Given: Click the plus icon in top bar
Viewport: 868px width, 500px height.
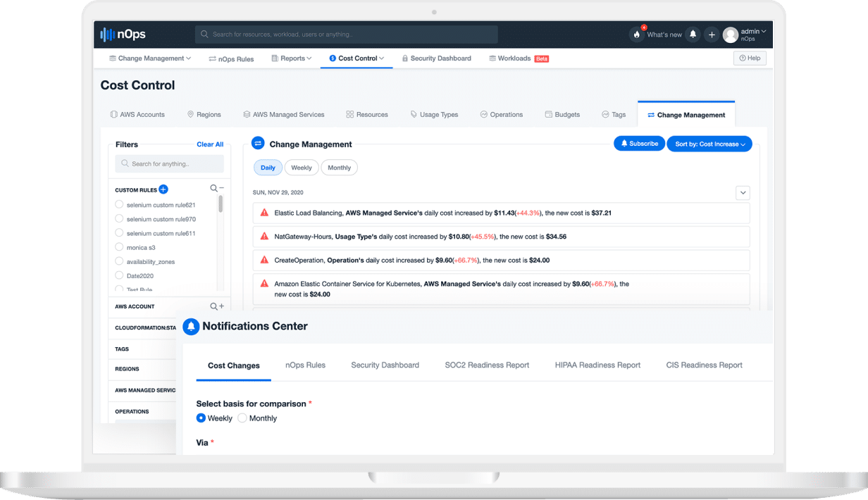Looking at the screenshot, I should (712, 35).
